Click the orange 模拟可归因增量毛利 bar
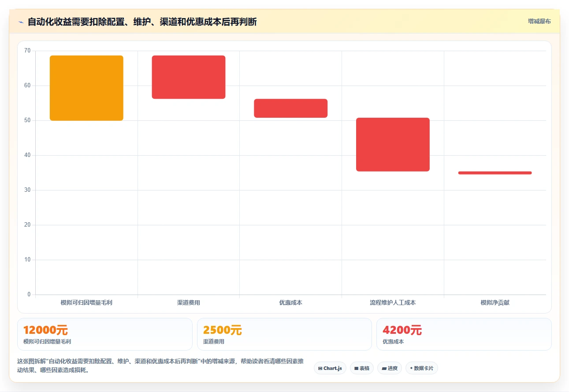 [86, 88]
